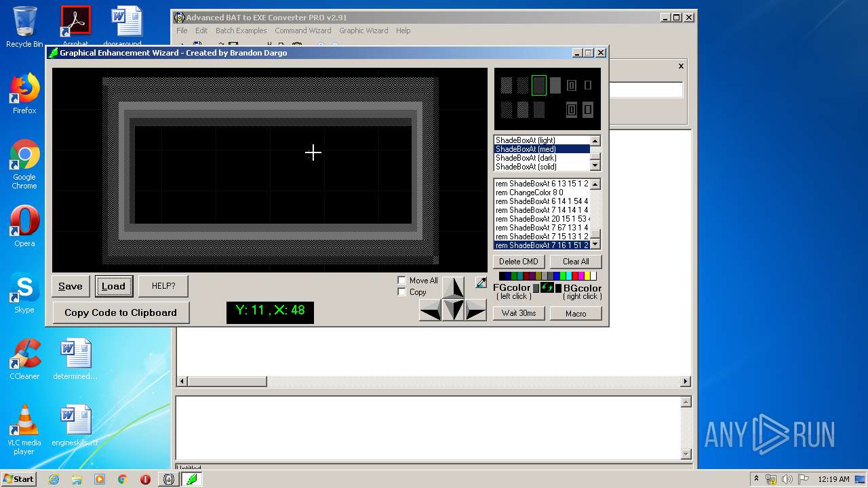Image resolution: width=868 pixels, height=488 pixels.
Task: Select the first shade pattern in bottom row
Action: tap(507, 110)
